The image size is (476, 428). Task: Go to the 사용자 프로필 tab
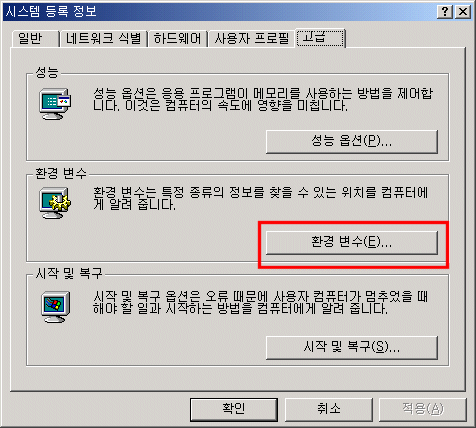252,38
